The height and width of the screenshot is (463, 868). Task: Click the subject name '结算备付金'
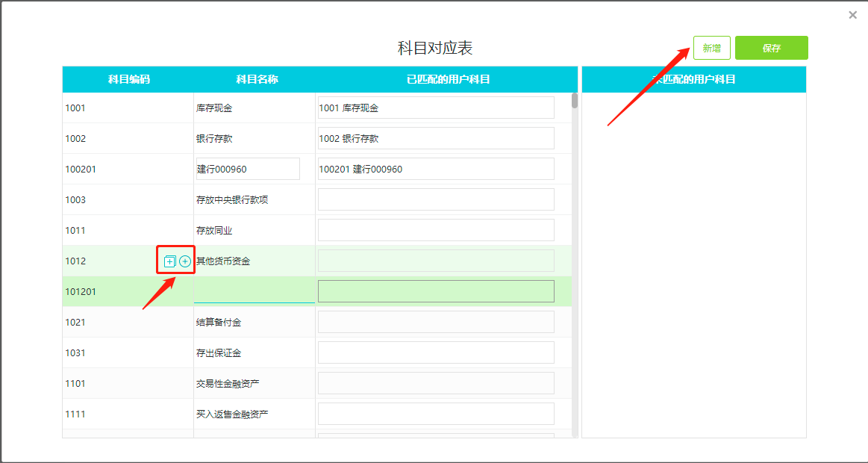[x=219, y=322]
